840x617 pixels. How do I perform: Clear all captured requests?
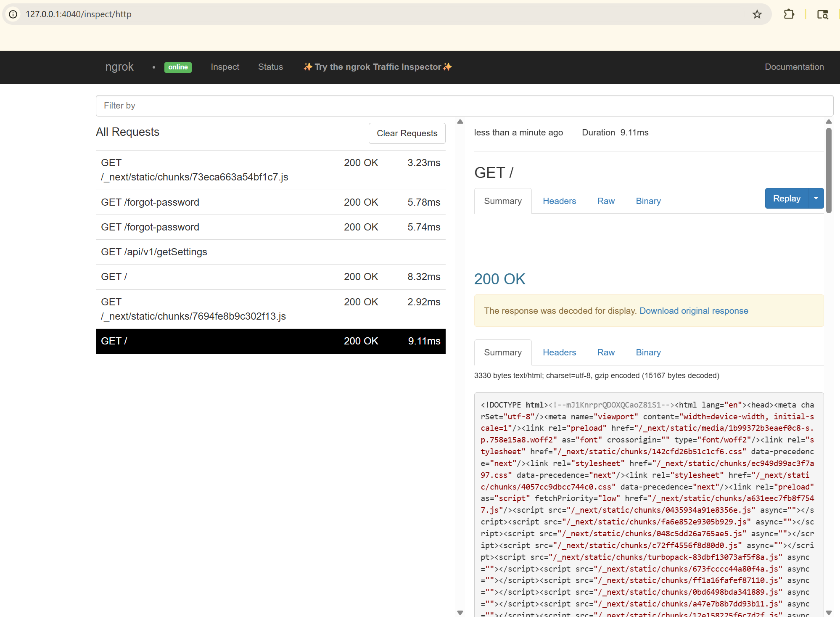[x=407, y=133]
